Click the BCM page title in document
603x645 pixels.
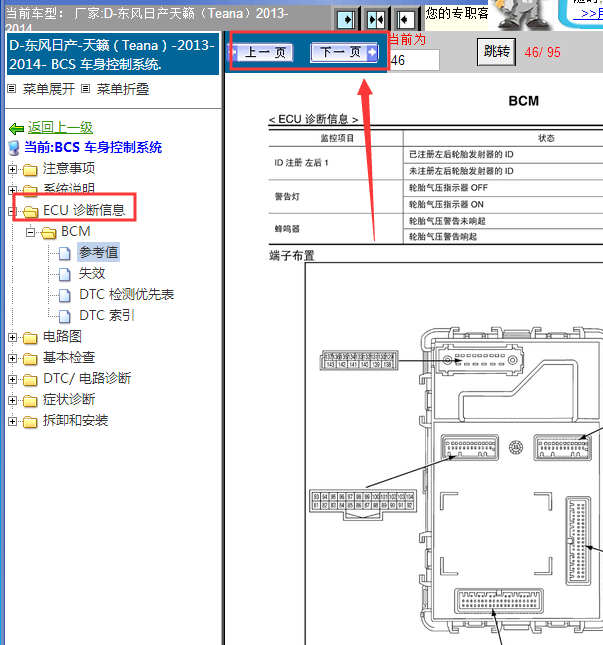(524, 101)
